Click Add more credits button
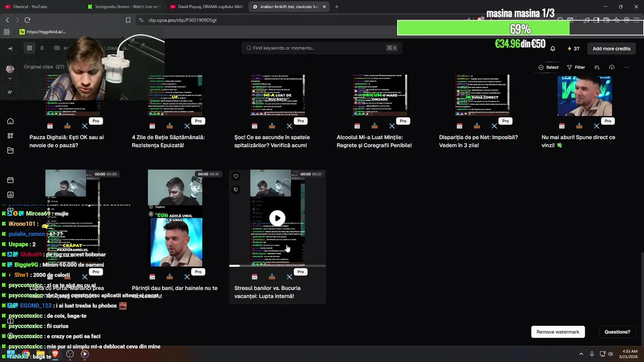 click(611, 49)
